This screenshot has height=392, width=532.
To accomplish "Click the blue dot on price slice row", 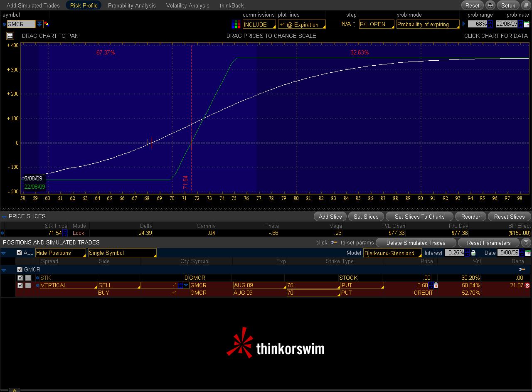I will click(x=2, y=233).
